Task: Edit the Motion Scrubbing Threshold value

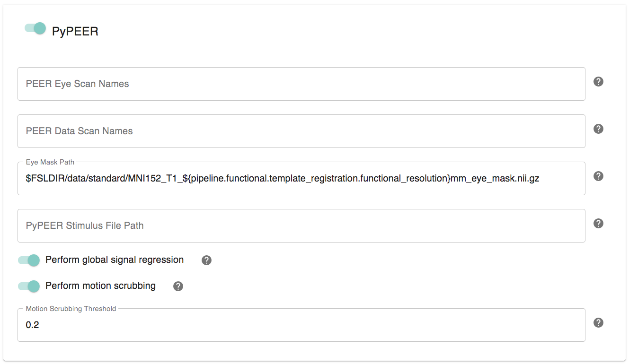Action: point(301,325)
